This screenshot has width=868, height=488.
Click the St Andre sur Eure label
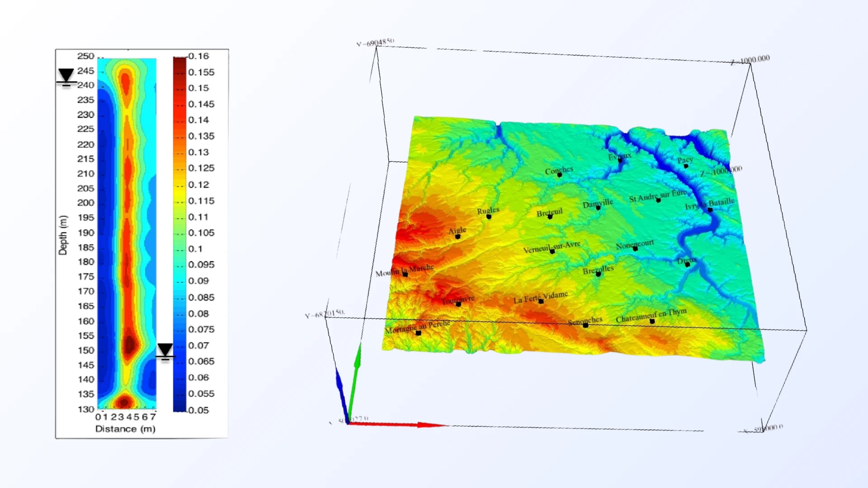658,196
